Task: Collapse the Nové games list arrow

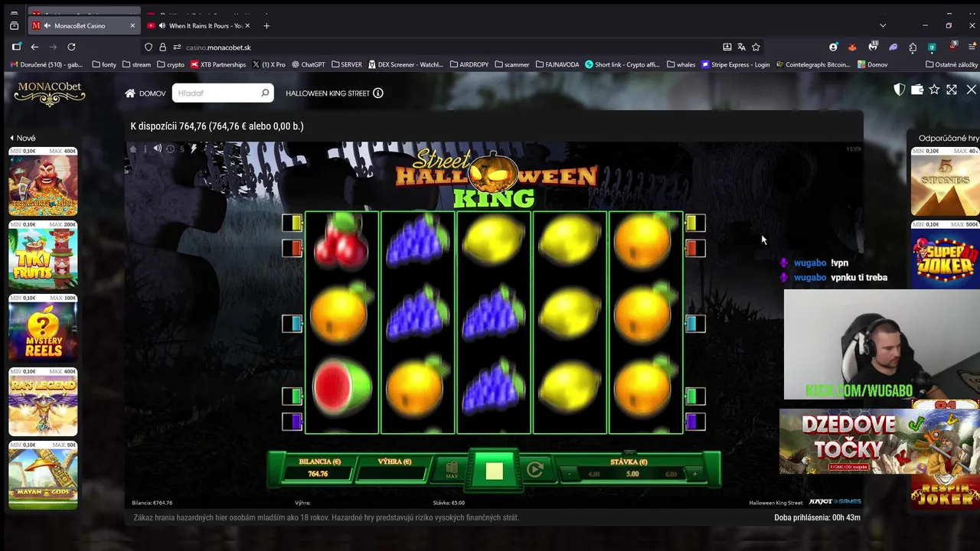Action: click(12, 138)
